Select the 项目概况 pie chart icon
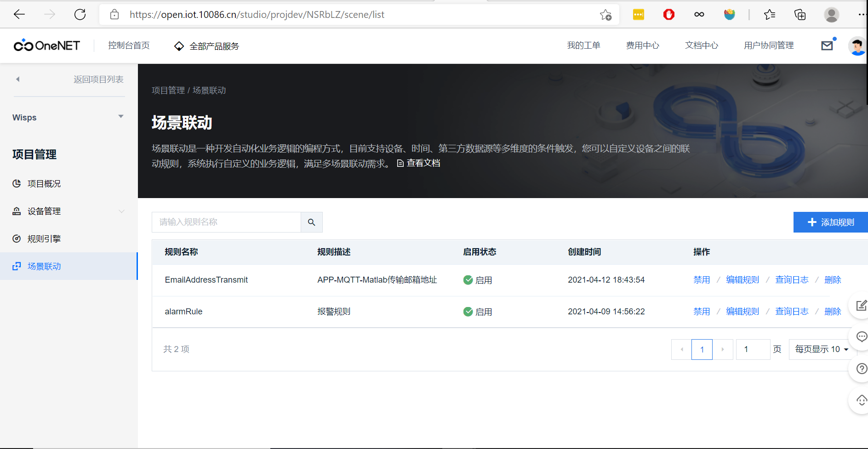 pos(17,183)
